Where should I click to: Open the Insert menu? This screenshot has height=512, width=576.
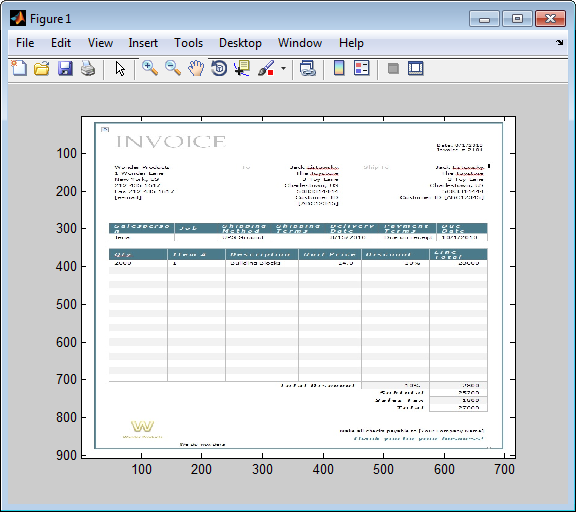143,43
